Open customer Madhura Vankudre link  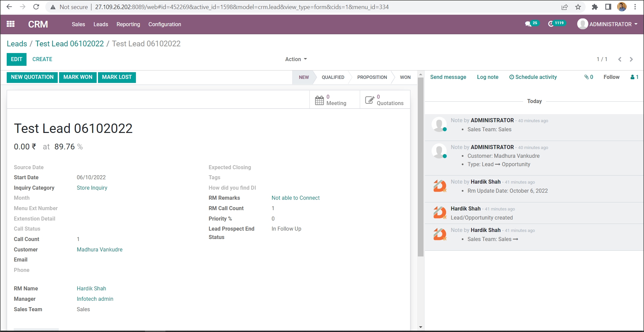[99, 249]
